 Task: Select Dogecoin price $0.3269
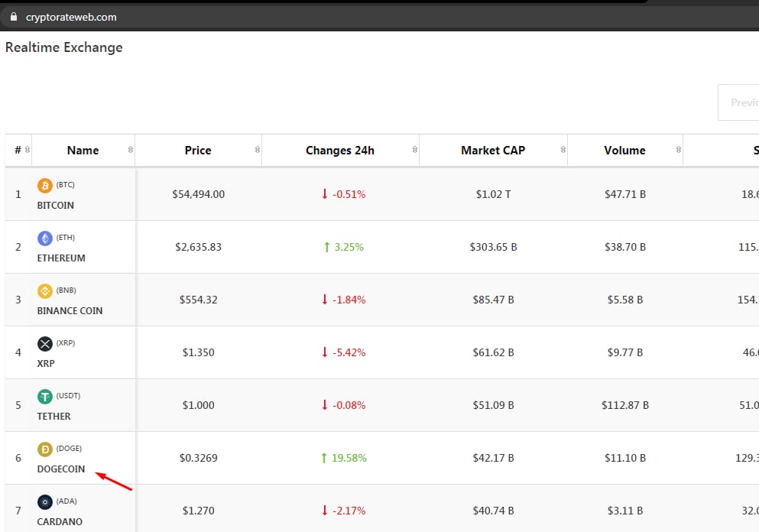coord(199,458)
